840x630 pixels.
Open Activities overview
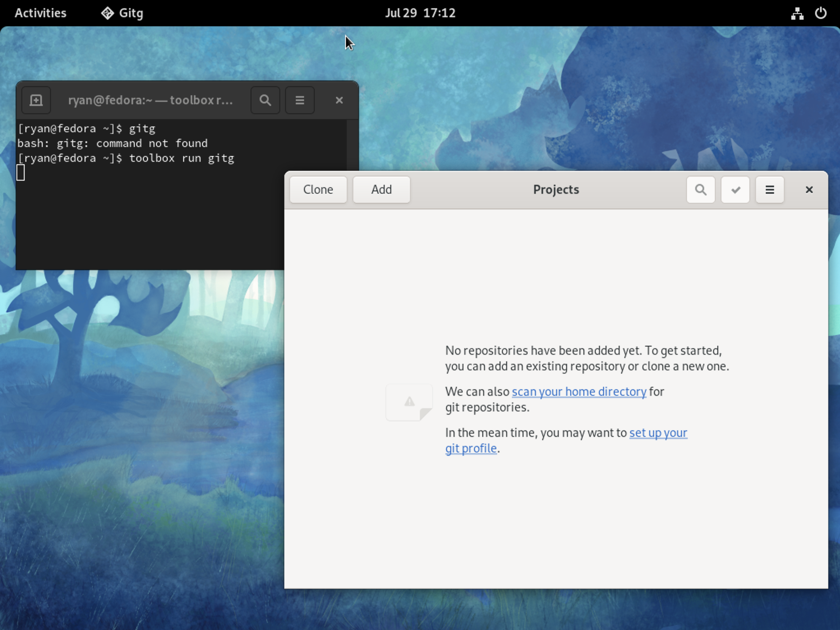(x=40, y=13)
